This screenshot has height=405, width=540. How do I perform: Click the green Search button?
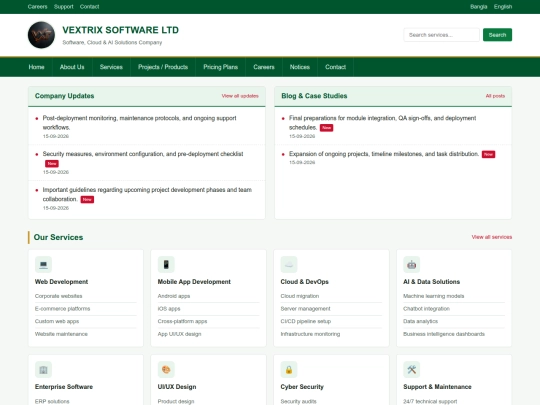click(x=497, y=35)
